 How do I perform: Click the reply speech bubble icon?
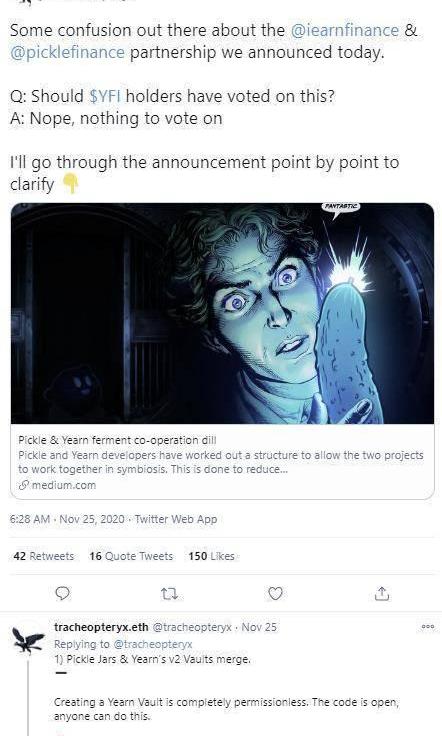62,593
